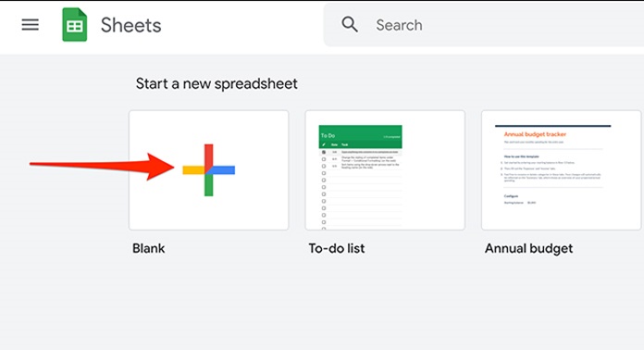Image resolution: width=644 pixels, height=350 pixels.
Task: Click the 'Sheets' title text
Action: click(x=131, y=25)
